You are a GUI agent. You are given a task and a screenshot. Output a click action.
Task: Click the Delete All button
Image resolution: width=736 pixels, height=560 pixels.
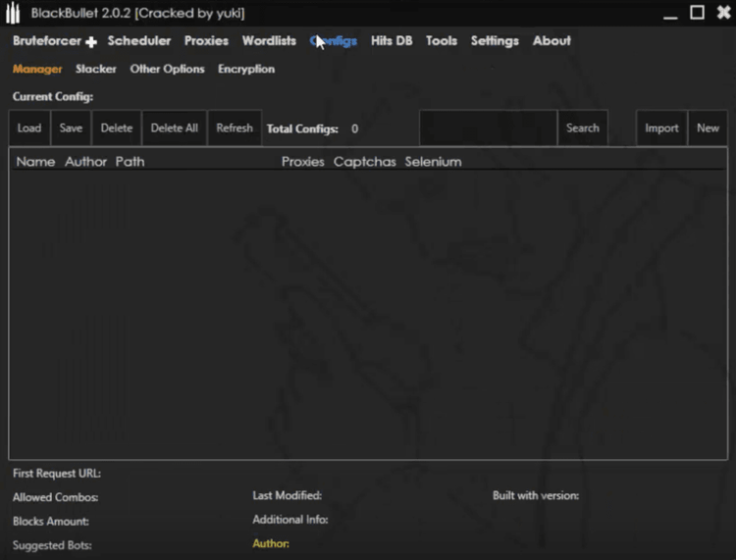coord(174,128)
